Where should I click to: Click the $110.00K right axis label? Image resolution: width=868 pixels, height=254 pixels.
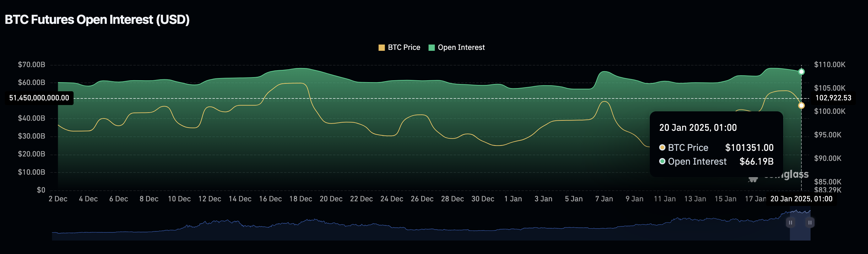point(830,65)
